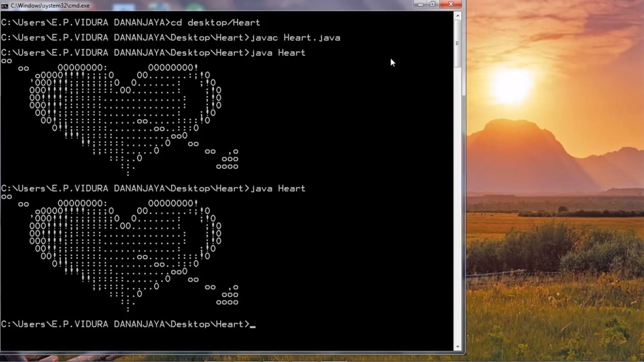Click the scrollbar down arrow
This screenshot has width=644, height=362.
click(x=458, y=347)
